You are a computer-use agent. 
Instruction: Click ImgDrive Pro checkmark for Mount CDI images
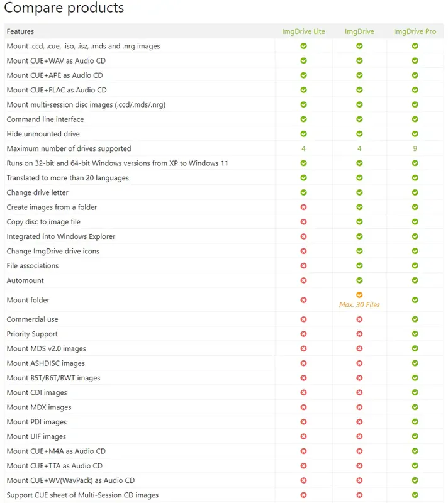point(415,392)
